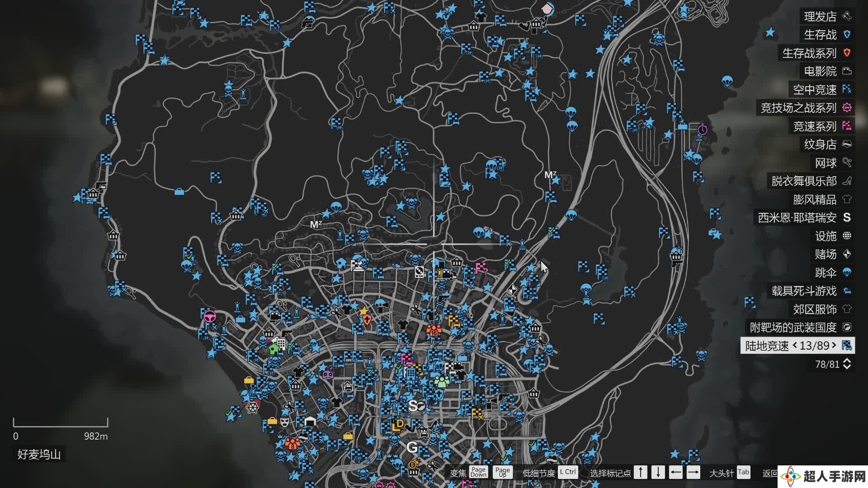Select the green house marker on the map

pyautogui.click(x=274, y=349)
